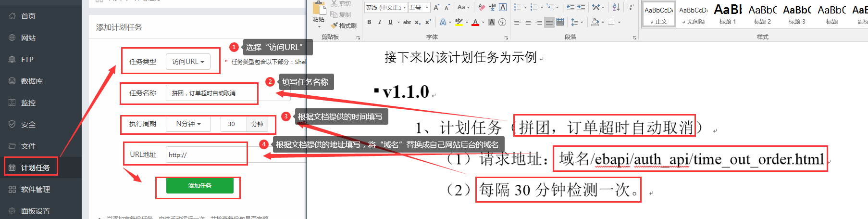
Task: Align paragraph text right
Action: pos(539,22)
